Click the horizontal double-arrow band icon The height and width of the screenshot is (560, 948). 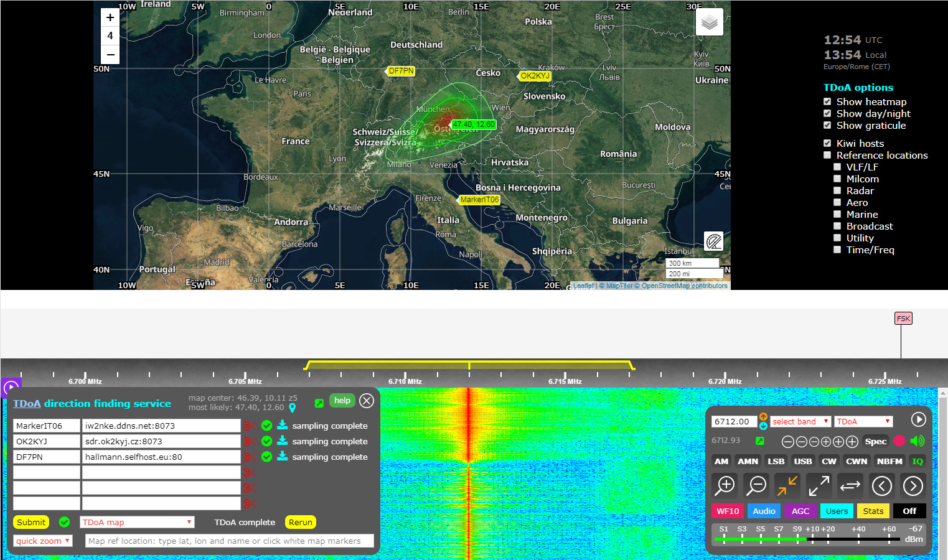click(x=850, y=485)
